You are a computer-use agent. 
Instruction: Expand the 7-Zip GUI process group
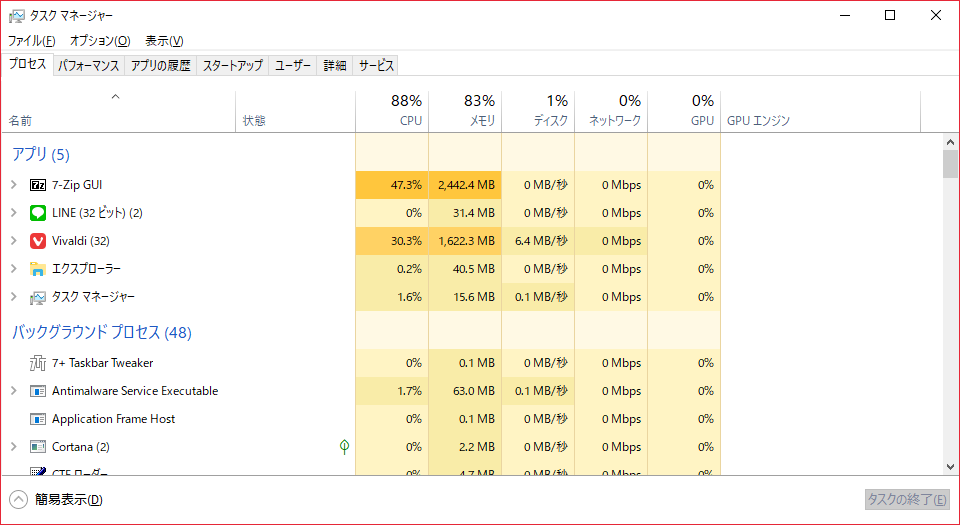point(14,185)
